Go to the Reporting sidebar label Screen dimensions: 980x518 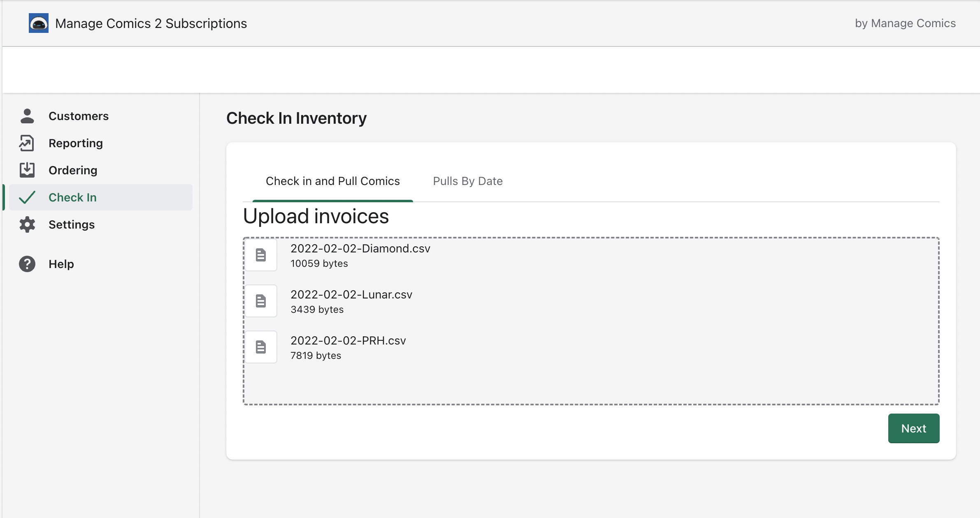point(76,143)
